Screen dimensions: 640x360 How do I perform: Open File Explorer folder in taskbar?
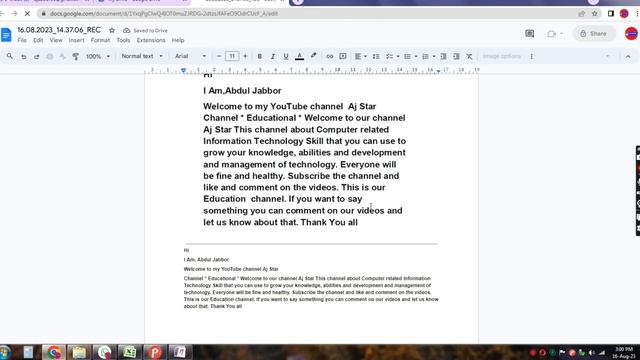(x=79, y=352)
